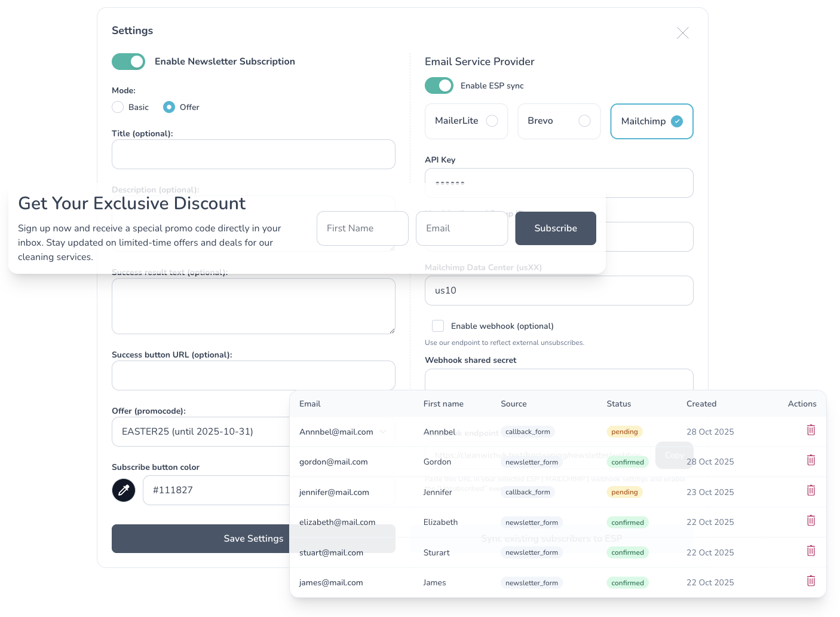Click the email james@mail.com
840x617 pixels.
point(331,583)
